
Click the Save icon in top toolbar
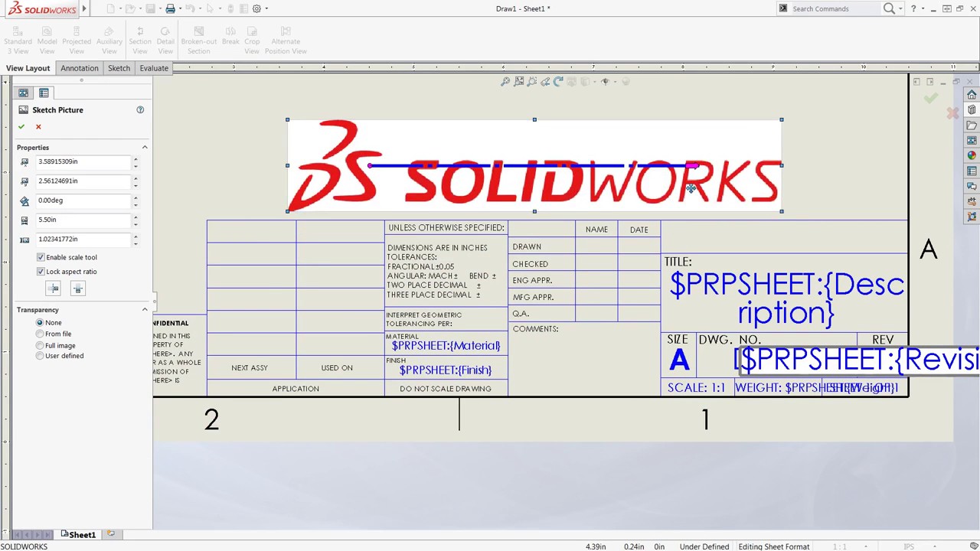coord(151,8)
